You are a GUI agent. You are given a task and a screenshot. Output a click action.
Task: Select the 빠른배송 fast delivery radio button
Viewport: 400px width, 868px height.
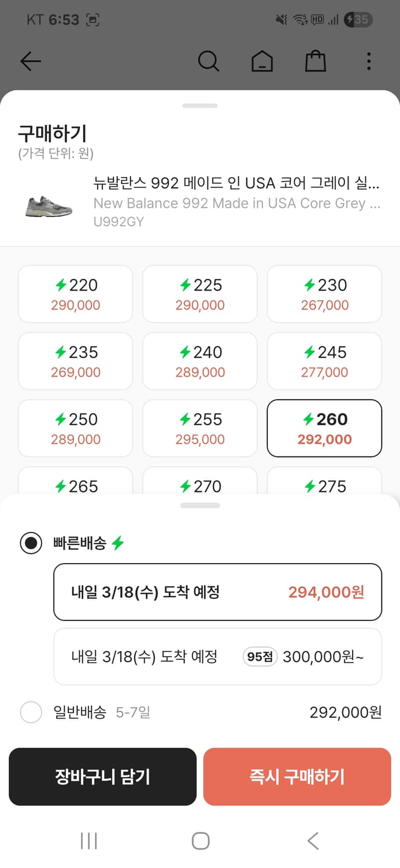pos(31,543)
